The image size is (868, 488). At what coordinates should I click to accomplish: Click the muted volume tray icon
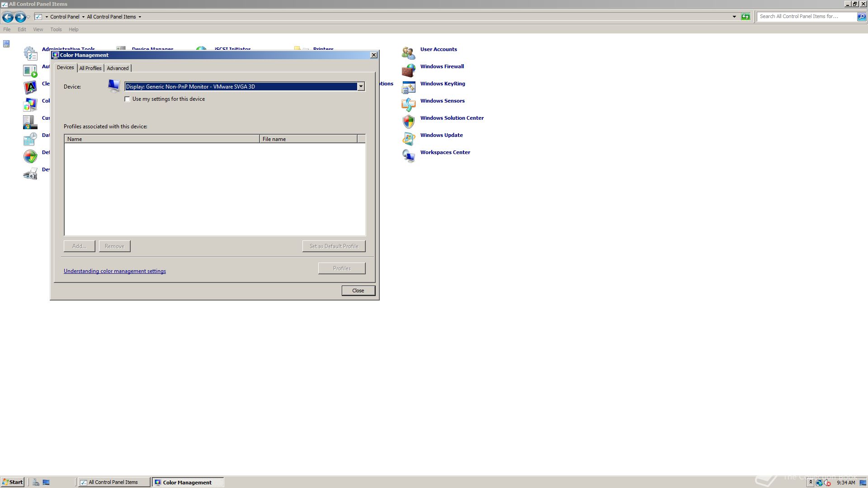click(827, 483)
